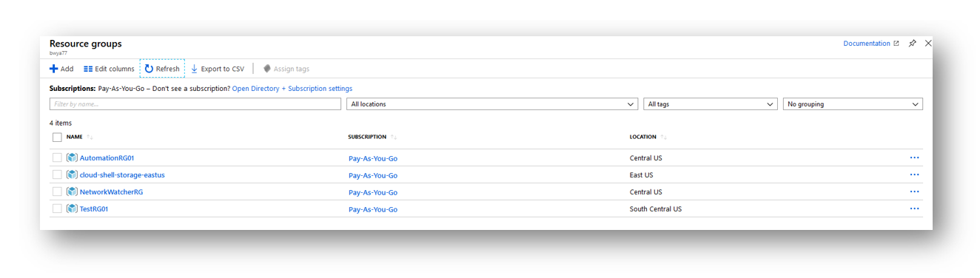This screenshot has width=980, height=278.
Task: Open the AutomationRG01 resource group
Action: pos(107,158)
